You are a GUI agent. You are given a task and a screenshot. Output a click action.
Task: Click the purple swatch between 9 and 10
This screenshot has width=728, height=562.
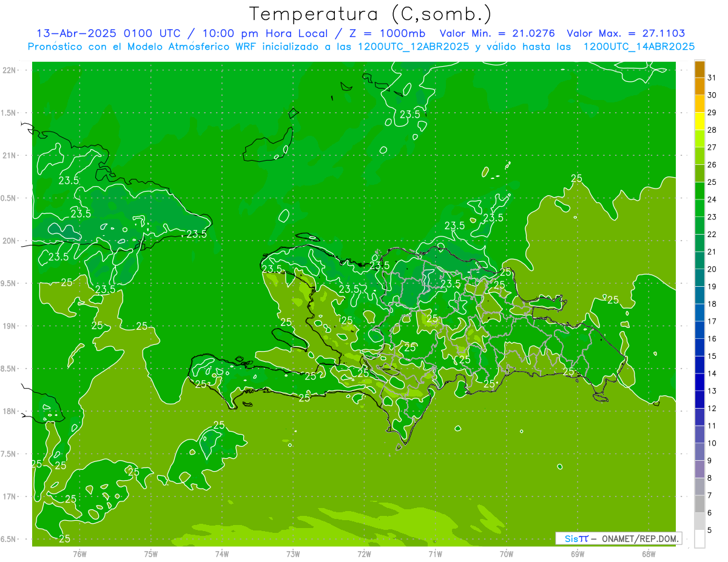tap(699, 452)
